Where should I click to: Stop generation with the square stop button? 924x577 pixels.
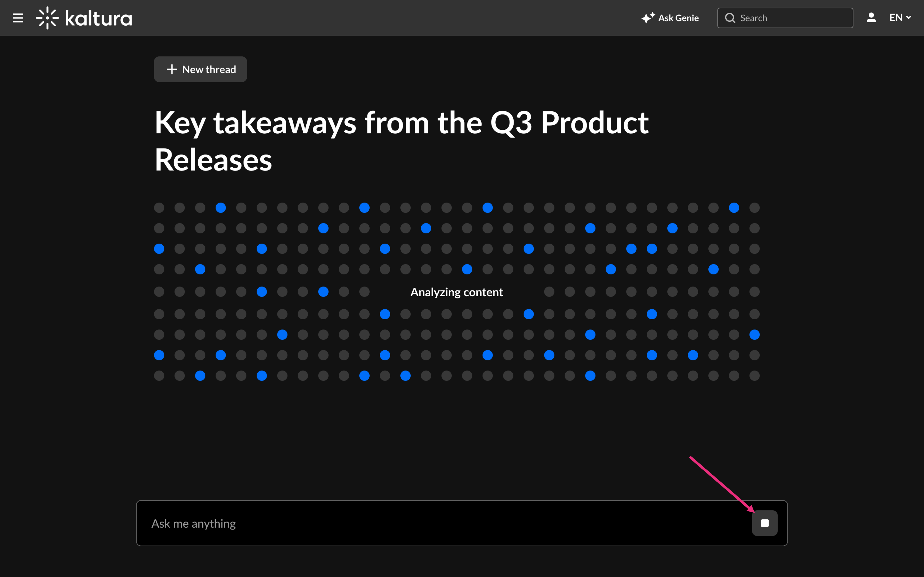coord(764,523)
